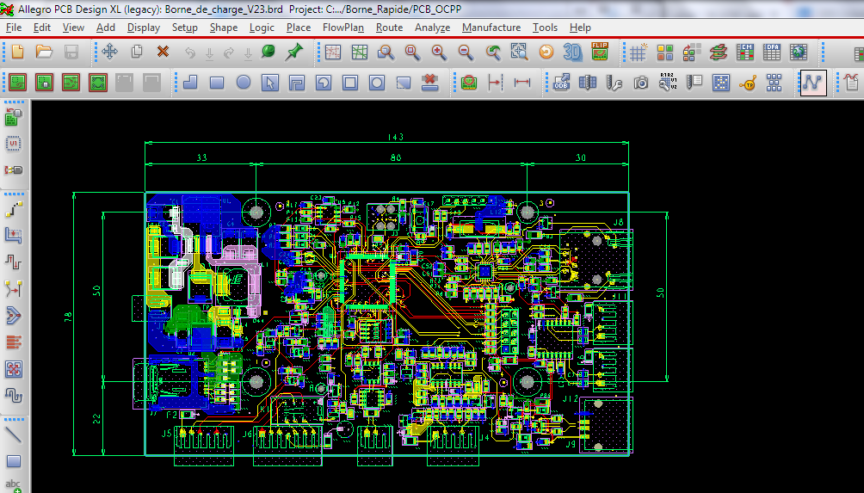
Task: Click the abc Add Text tool
Action: point(14,485)
